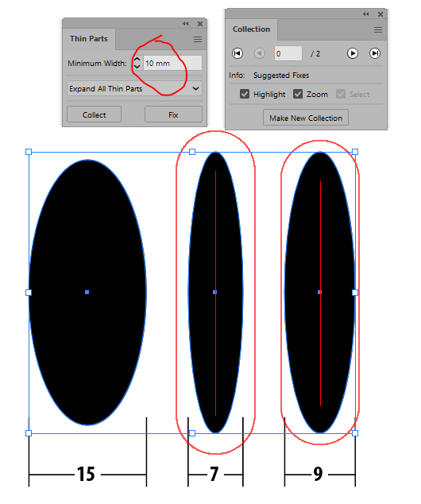Collapse the Collection panel via double arrows
421x504 pixels.
pos(365,14)
